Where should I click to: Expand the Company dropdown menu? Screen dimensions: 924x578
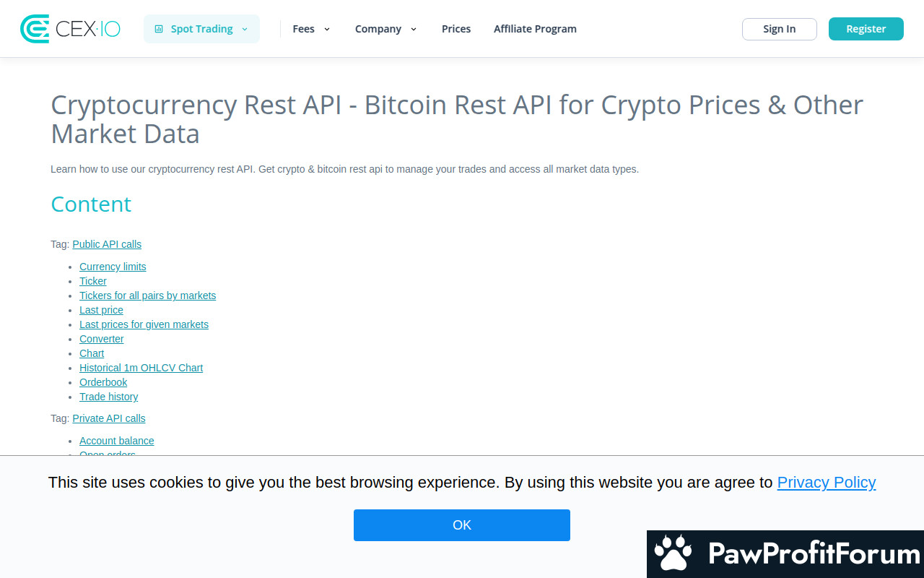point(385,29)
